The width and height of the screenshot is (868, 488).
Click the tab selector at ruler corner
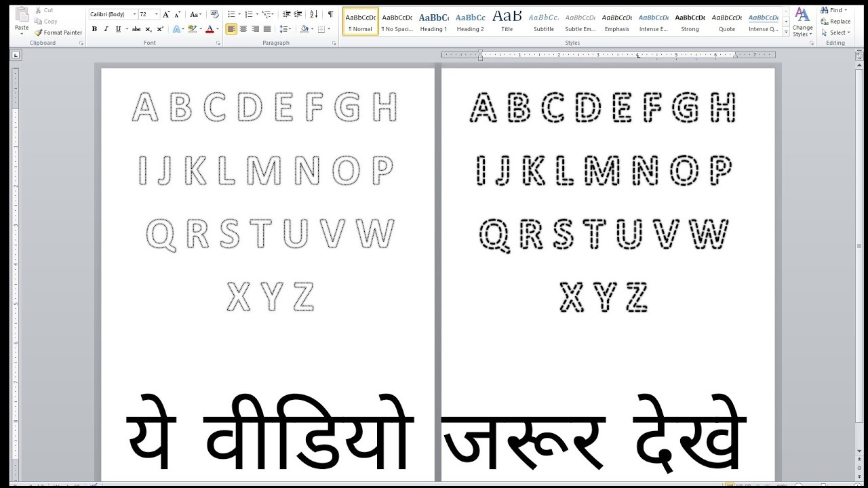click(15, 54)
